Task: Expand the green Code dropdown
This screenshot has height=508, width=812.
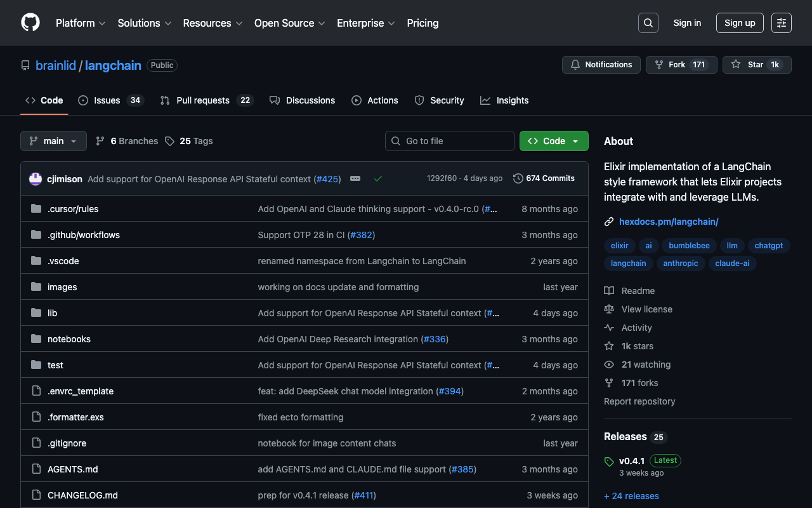Action: 553,141
